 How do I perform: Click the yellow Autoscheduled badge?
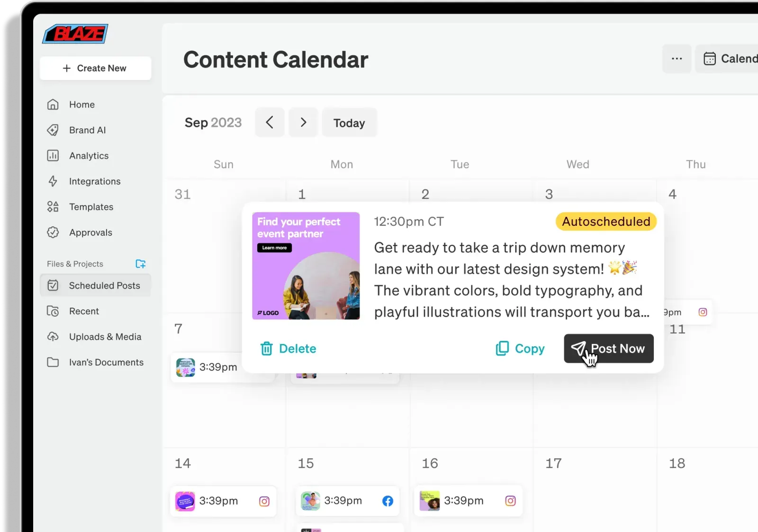click(x=605, y=222)
